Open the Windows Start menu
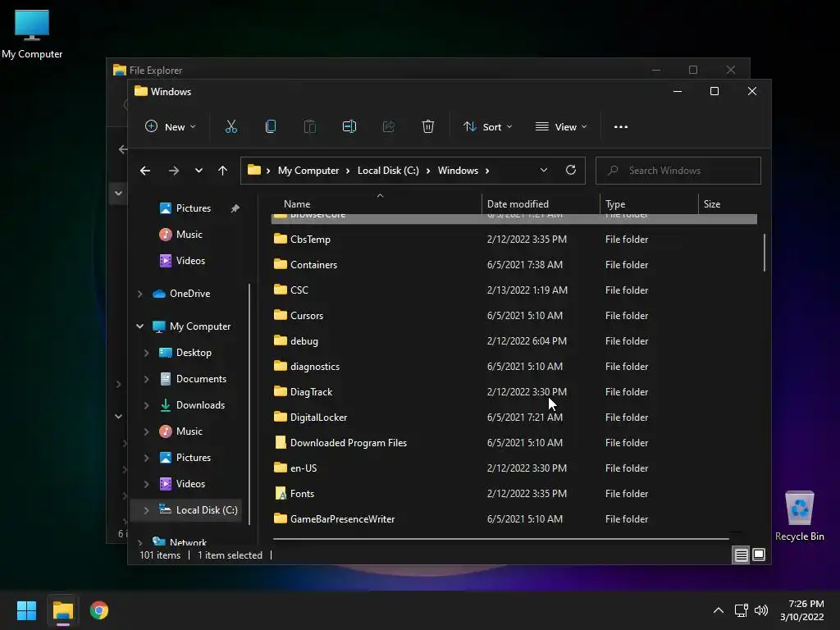Image resolution: width=840 pixels, height=630 pixels. point(26,610)
